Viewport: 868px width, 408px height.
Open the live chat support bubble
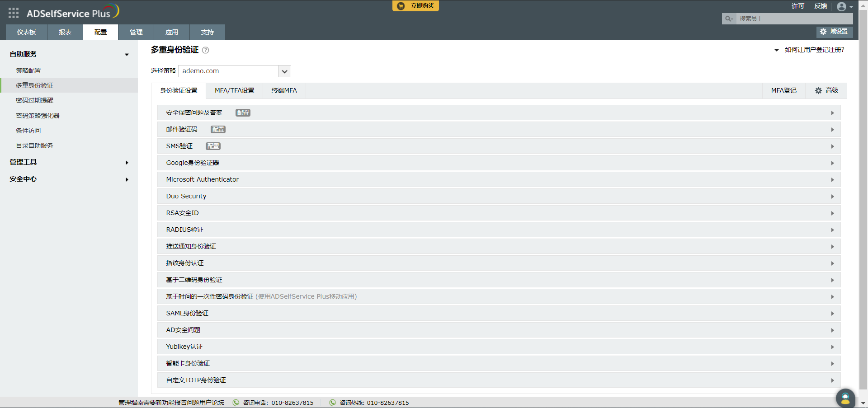[x=845, y=398]
